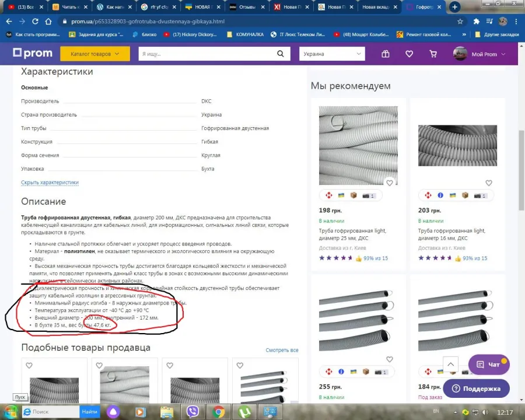Open browser home page icon
The width and height of the screenshot is (525, 420).
(x=48, y=22)
